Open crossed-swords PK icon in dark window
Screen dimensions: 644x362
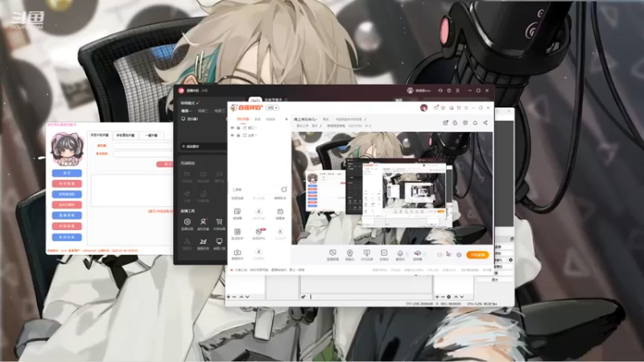click(x=203, y=244)
